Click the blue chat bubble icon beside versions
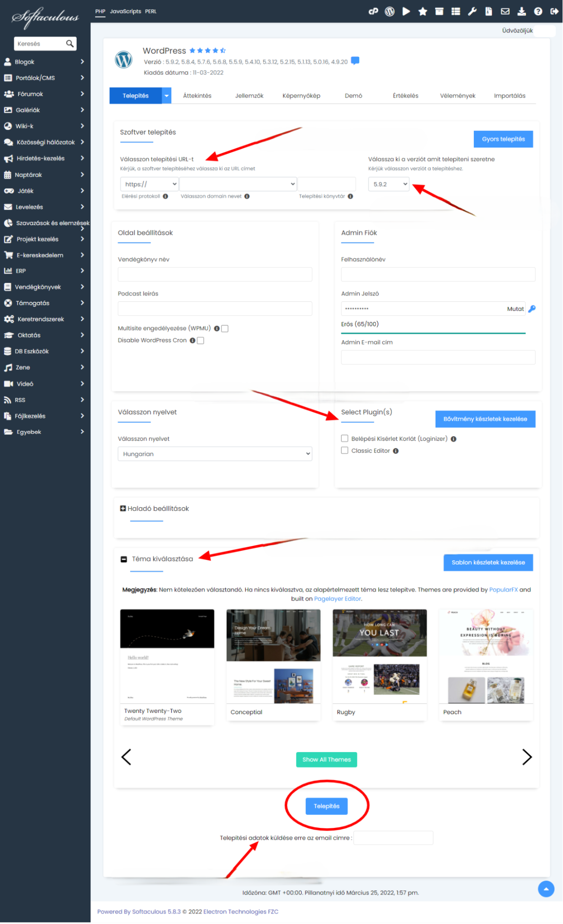Screen dimensions: 563x924 pos(355,61)
